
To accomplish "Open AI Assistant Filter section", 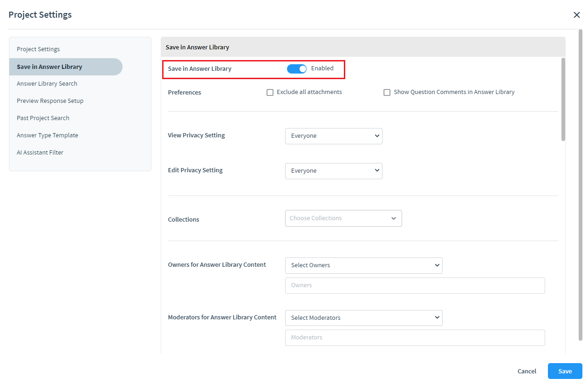I will [x=40, y=153].
